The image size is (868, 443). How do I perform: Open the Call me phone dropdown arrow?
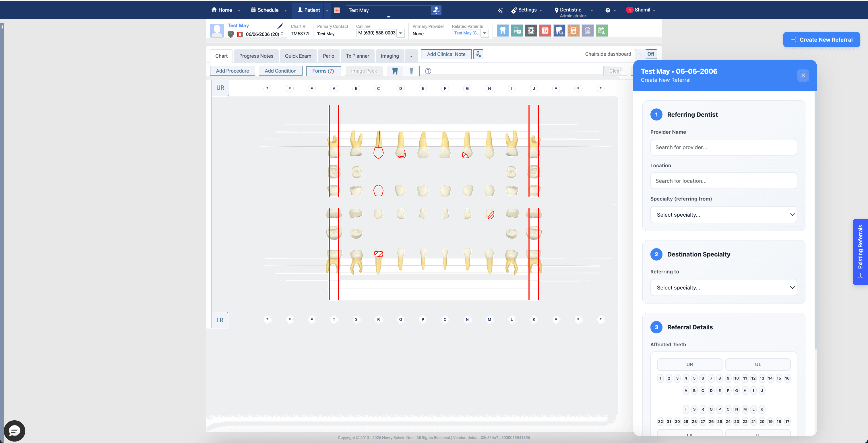pos(400,33)
